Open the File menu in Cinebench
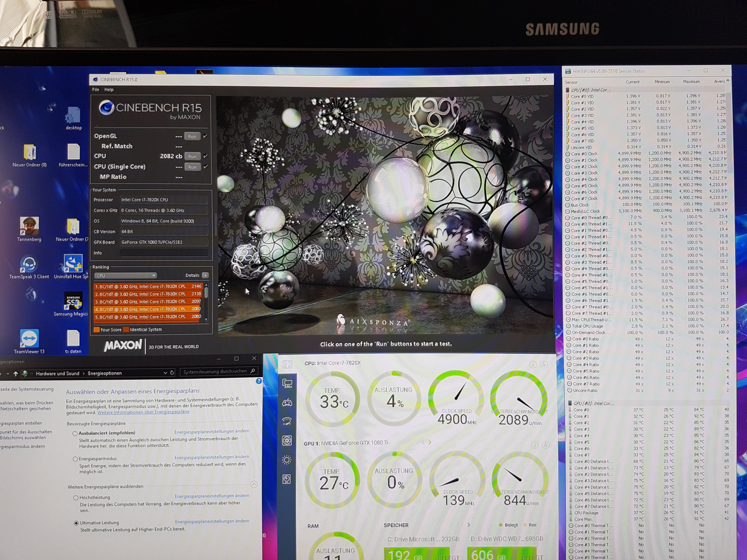747x560 pixels. click(96, 89)
